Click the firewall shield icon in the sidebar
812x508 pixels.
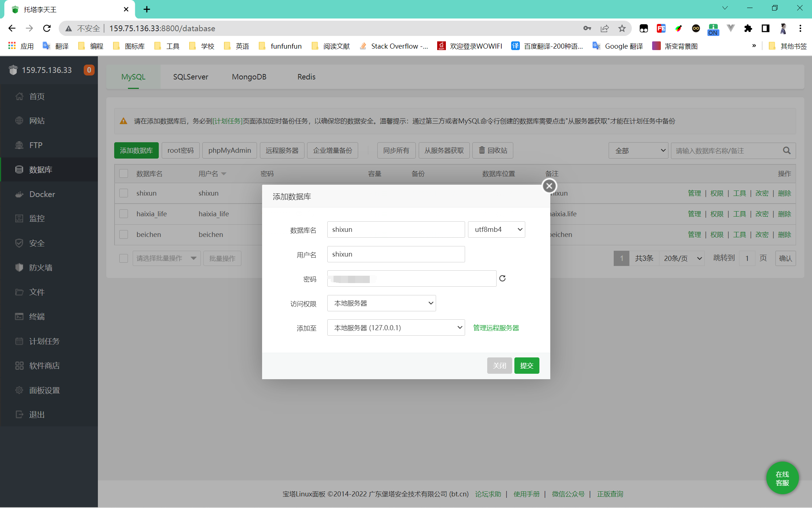(x=19, y=267)
